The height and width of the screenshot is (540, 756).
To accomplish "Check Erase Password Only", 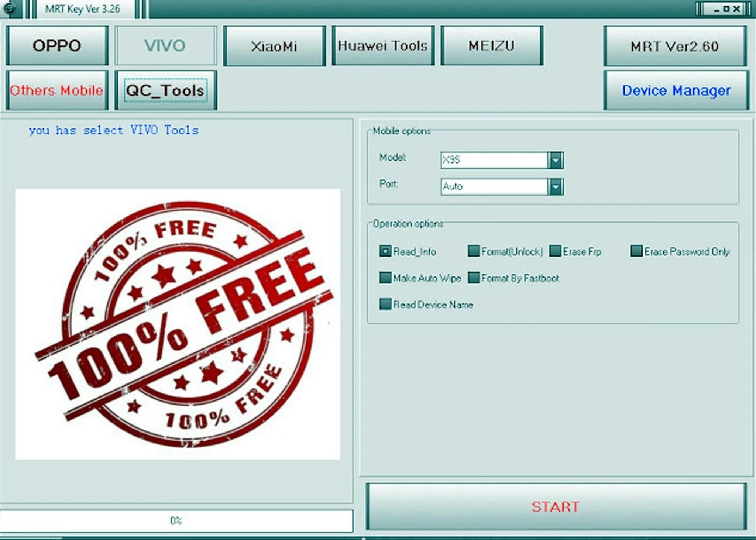I will [x=636, y=251].
